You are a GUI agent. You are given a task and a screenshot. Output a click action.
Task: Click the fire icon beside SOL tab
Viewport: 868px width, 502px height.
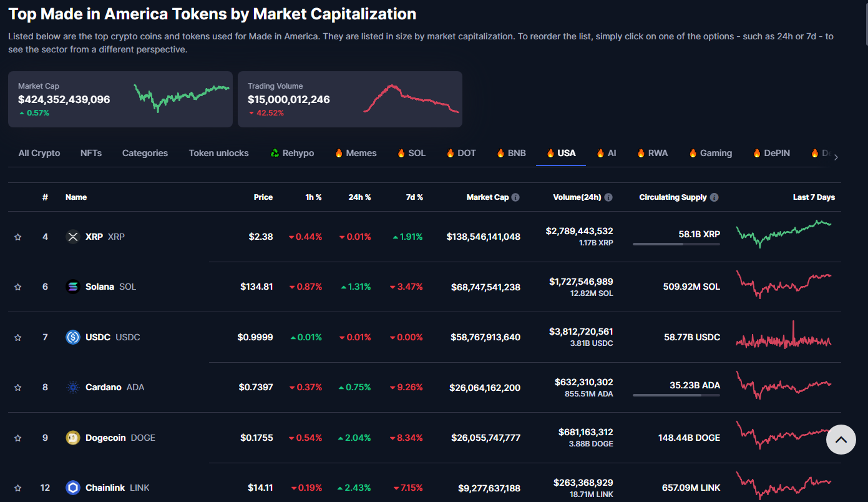coord(401,153)
